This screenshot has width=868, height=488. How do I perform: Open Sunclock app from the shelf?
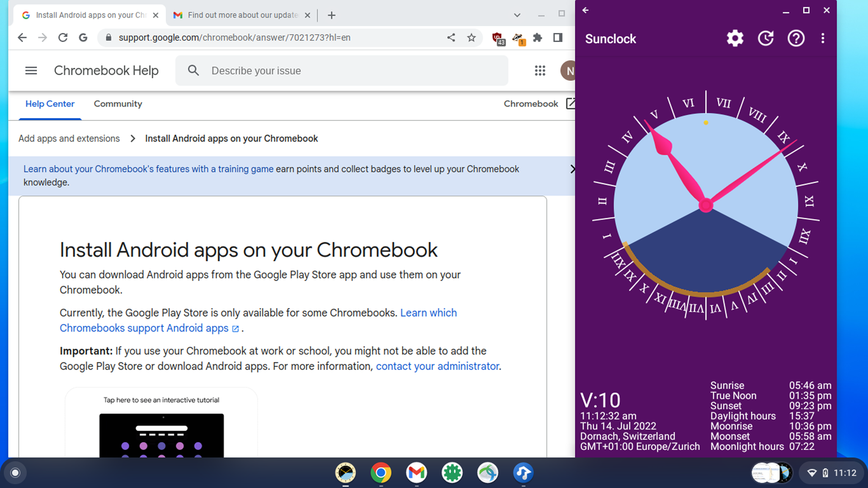[x=345, y=473]
